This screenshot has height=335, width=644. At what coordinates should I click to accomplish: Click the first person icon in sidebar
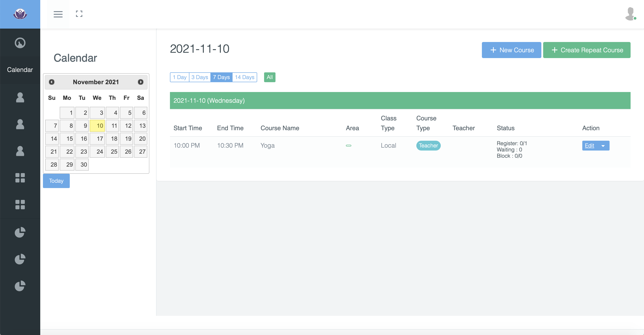(20, 97)
